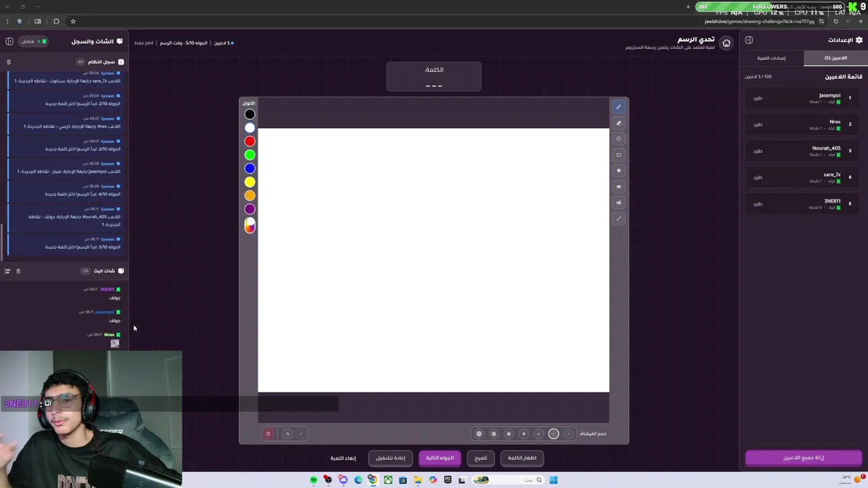
Task: Click the settings gear icon
Action: 860,40
